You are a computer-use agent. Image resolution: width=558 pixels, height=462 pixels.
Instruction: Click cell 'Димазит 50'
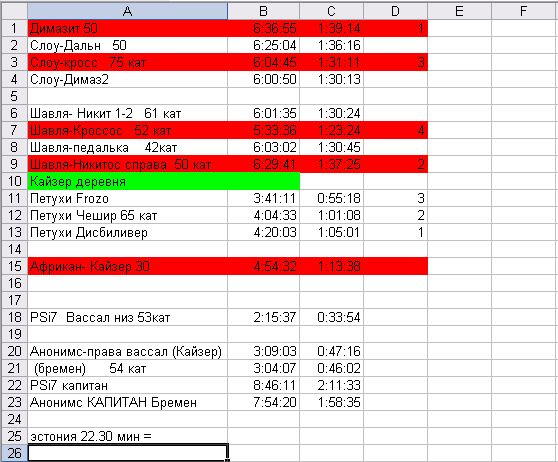click(127, 28)
